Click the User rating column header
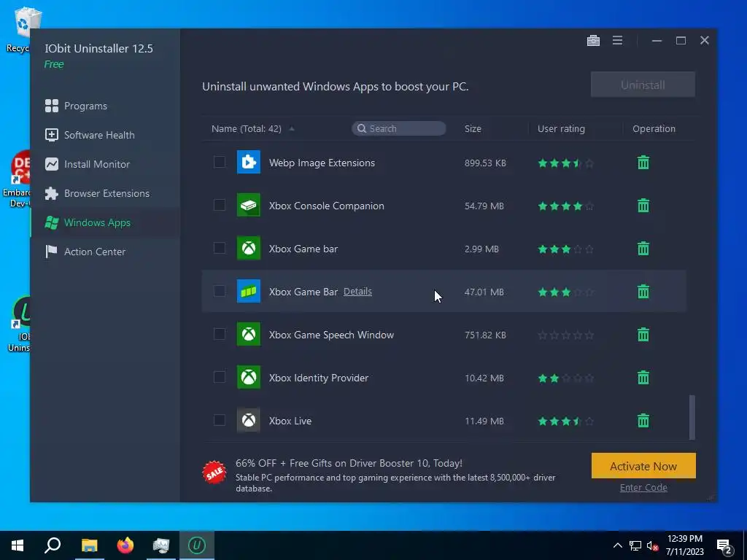The height and width of the screenshot is (560, 747). [561, 128]
